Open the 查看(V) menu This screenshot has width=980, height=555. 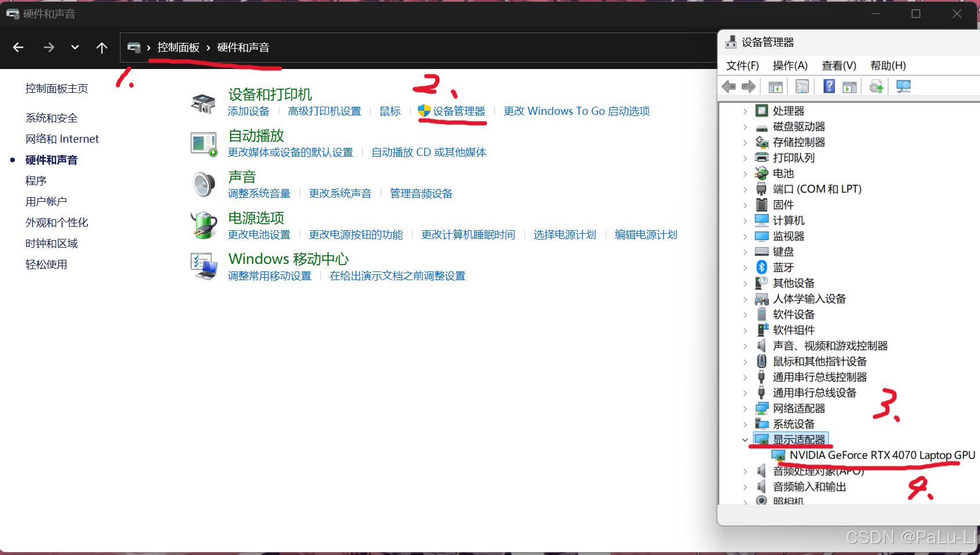839,66
